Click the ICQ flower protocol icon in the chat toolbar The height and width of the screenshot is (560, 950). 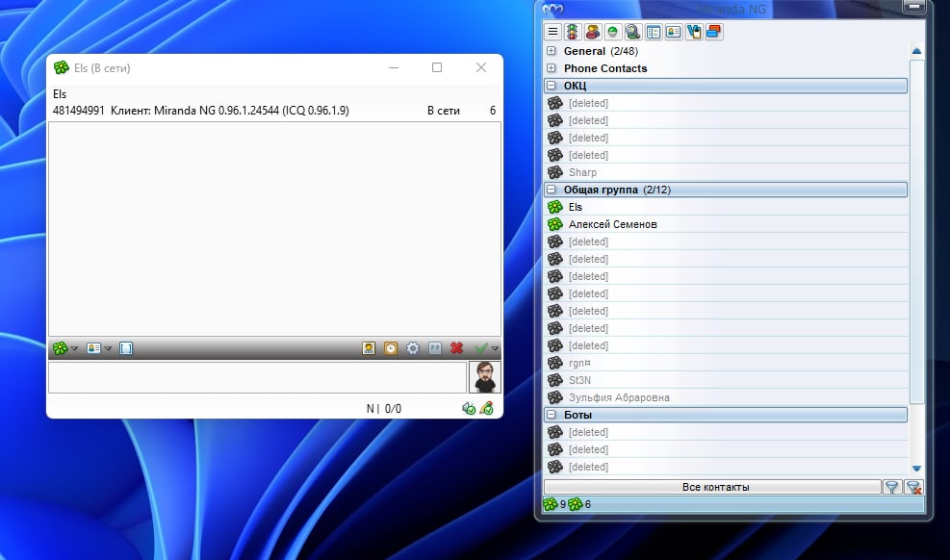click(x=60, y=348)
